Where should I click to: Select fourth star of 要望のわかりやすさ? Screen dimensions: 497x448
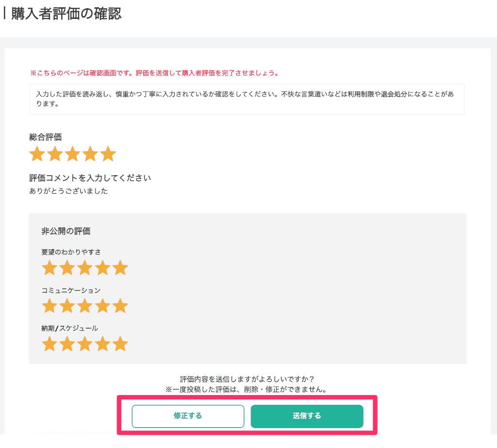[x=102, y=268]
